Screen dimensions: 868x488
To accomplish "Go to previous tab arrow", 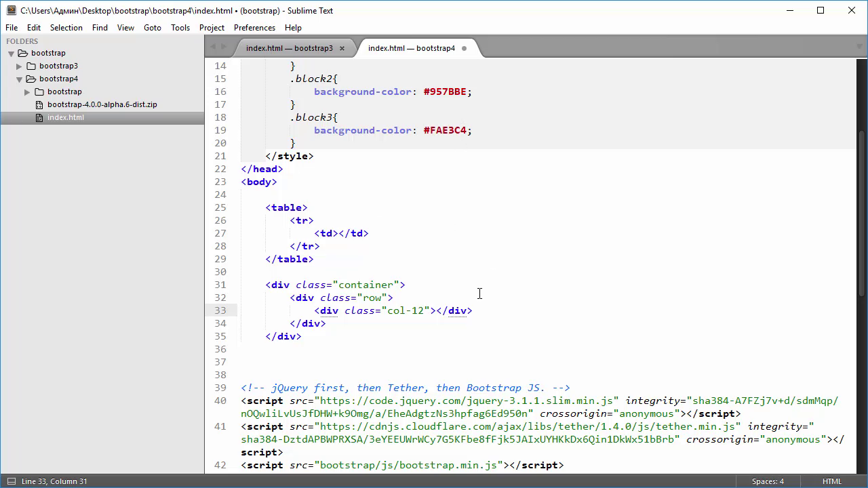I will click(x=213, y=47).
